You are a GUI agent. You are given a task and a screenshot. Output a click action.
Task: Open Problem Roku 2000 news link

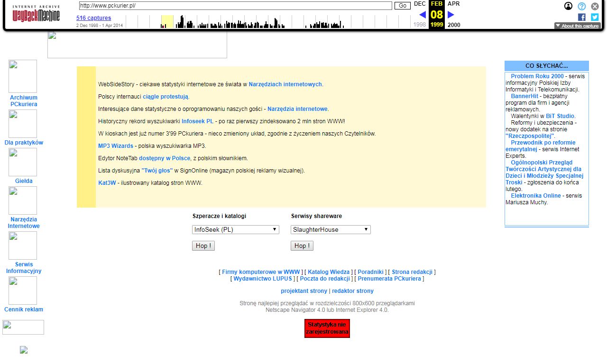[537, 76]
